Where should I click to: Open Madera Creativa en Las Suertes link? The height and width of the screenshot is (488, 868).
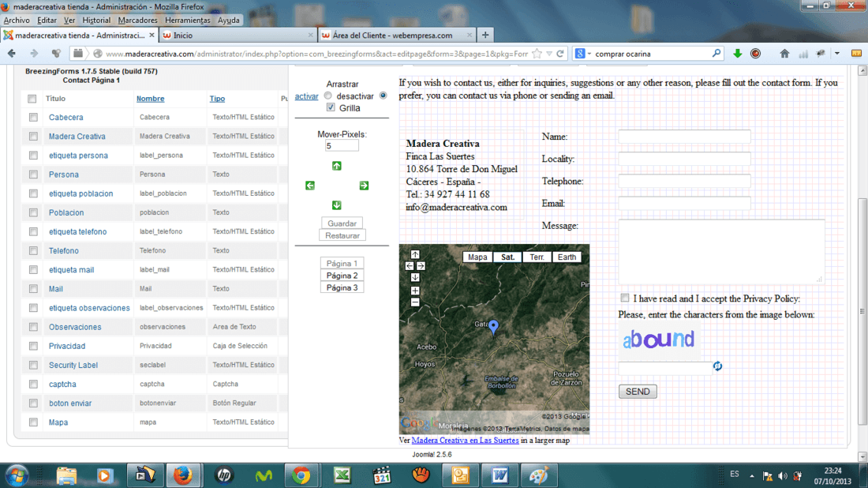465,441
